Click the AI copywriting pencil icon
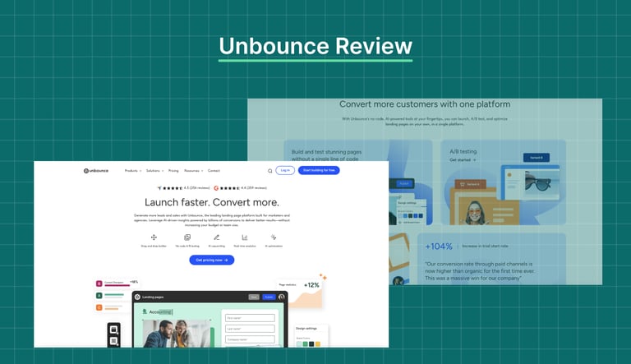Viewport: 631px width, 364px height. point(217,237)
